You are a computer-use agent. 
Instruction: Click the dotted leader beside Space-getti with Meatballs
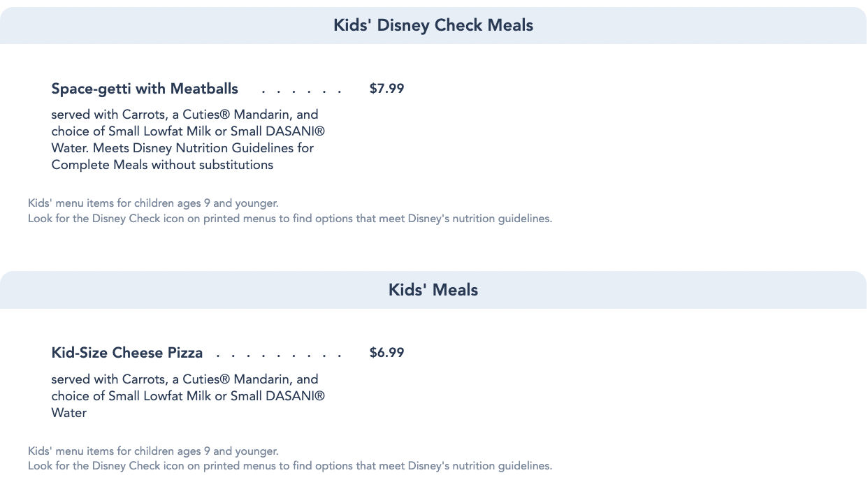[302, 91]
